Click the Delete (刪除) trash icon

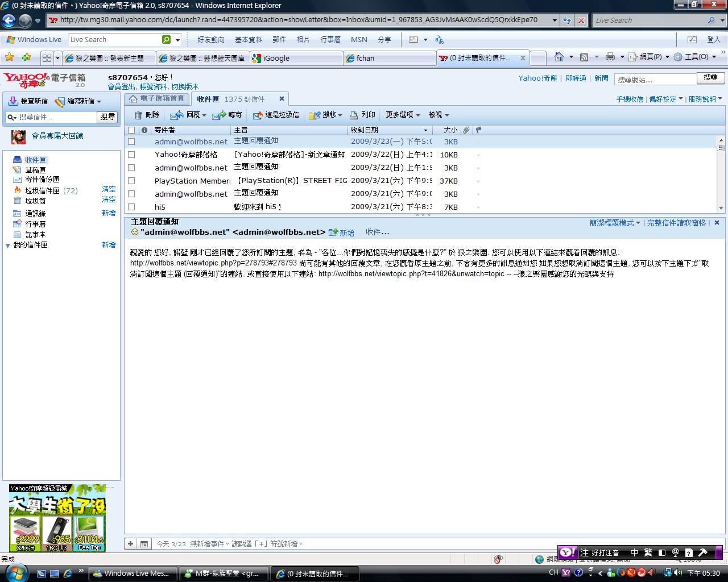138,115
